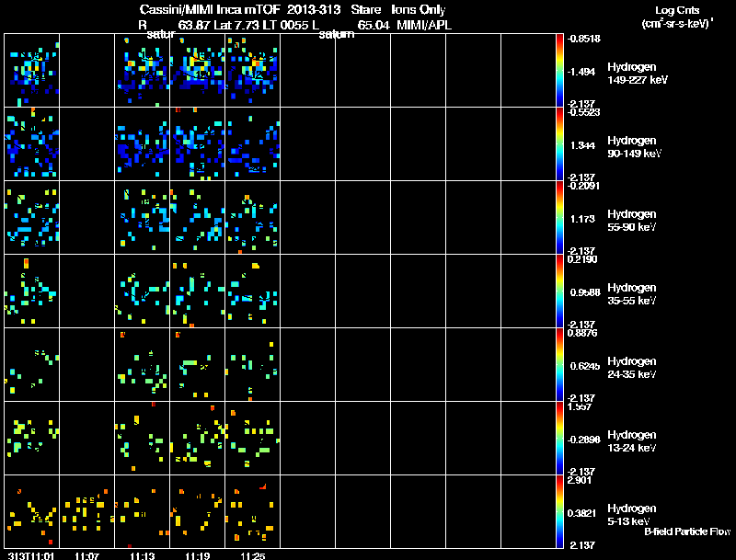Viewport: 736px width, 560px height.
Task: Select the 'Hydrogen 13-24 keV' label
Action: pos(632,441)
